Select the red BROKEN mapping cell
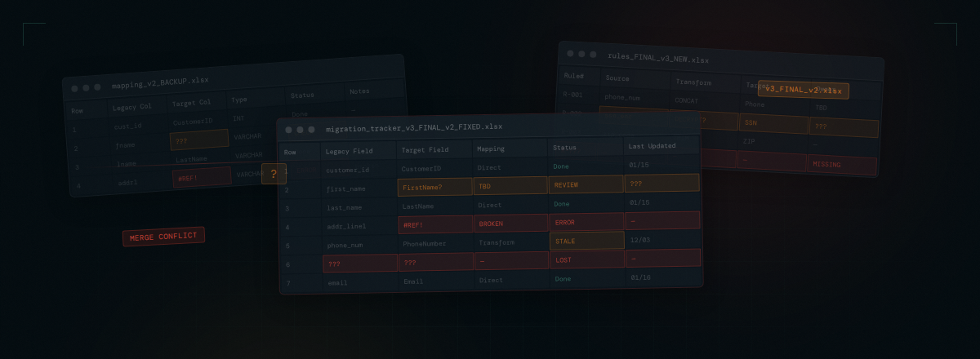This screenshot has height=359, width=980. coord(510,223)
